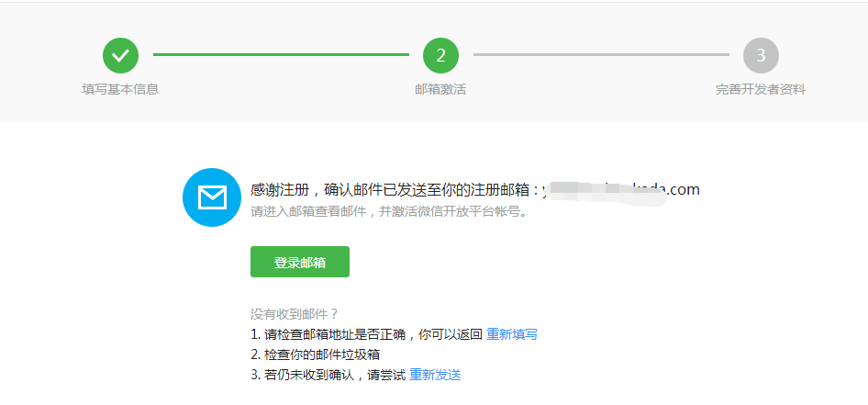The width and height of the screenshot is (868, 405).
Task: Click the gray step 3 circle
Action: pos(761,55)
